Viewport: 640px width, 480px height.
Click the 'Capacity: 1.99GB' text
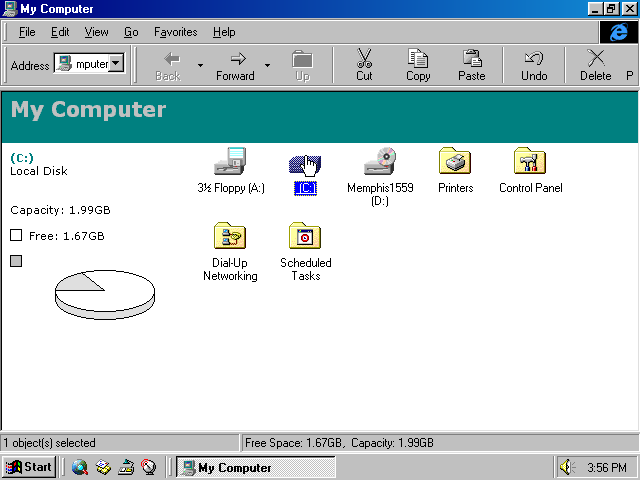(60, 210)
